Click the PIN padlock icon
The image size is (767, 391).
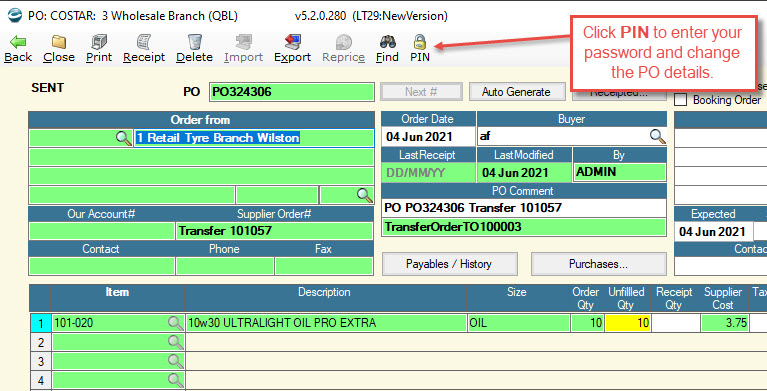pos(420,42)
